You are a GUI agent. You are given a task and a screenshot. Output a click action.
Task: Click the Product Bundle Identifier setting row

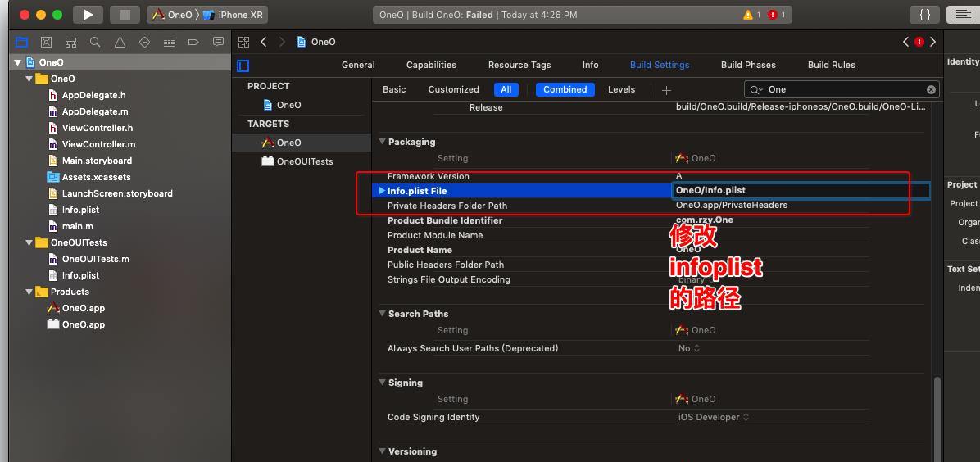tap(650, 220)
